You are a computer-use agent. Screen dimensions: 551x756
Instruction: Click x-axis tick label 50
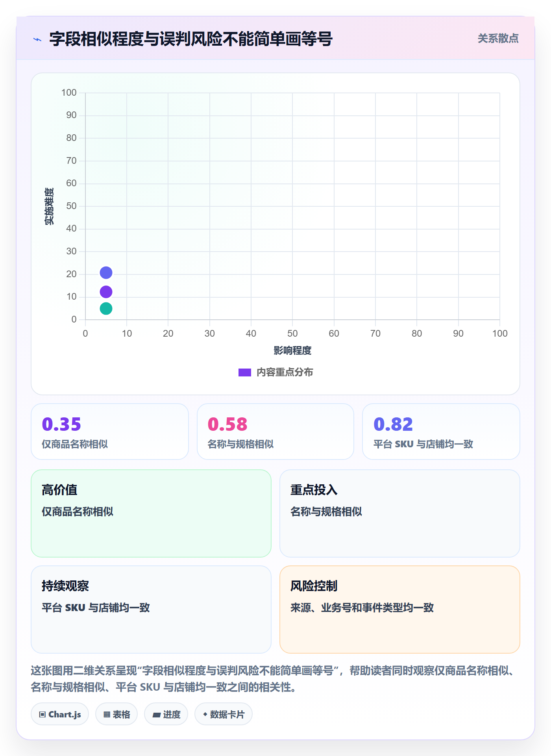coord(292,334)
